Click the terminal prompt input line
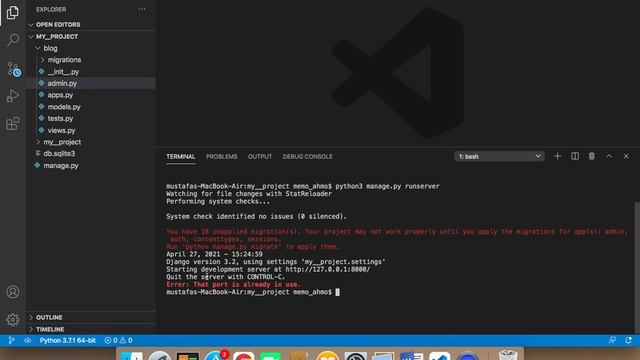The image size is (640, 360). coord(253,292)
